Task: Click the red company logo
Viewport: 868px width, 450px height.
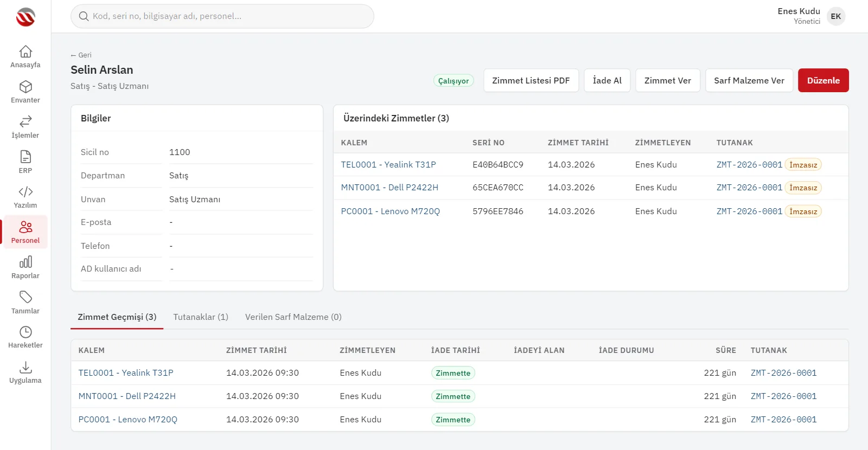Action: click(25, 17)
